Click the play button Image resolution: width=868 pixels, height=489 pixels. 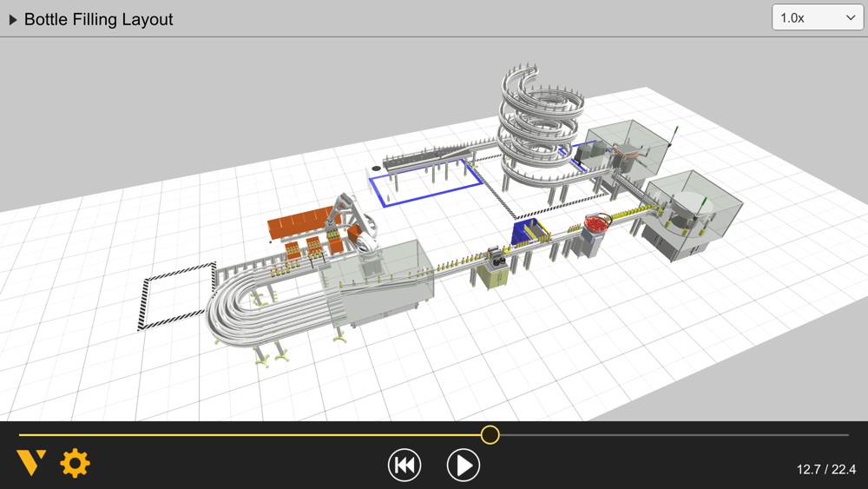[x=464, y=466]
